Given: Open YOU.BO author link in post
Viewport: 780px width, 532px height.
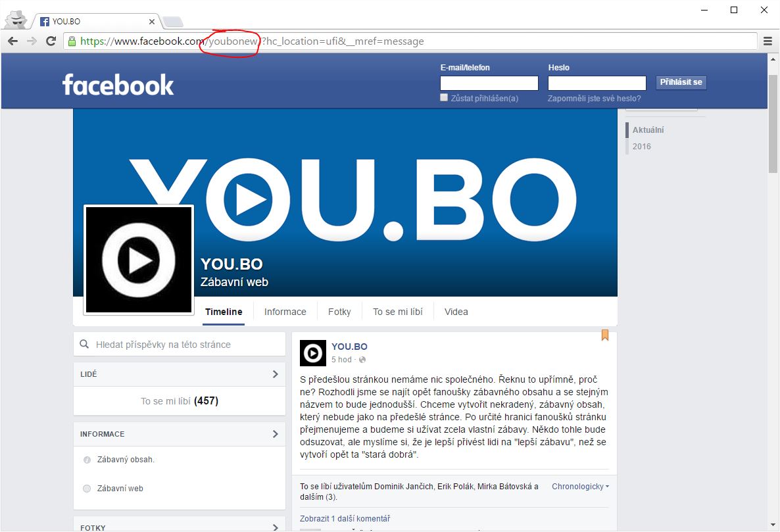Looking at the screenshot, I should (x=349, y=347).
